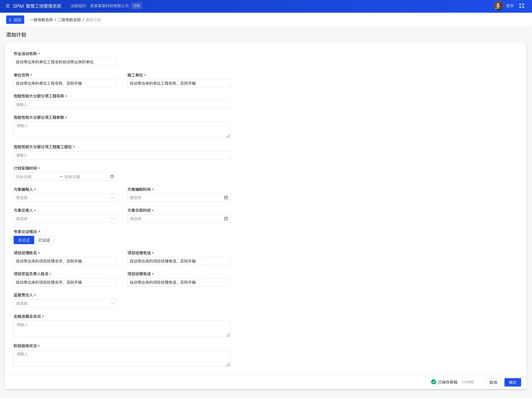532x398 pixels.
Task: Click the green 已保存草稿 check icon
Action: [433, 382]
